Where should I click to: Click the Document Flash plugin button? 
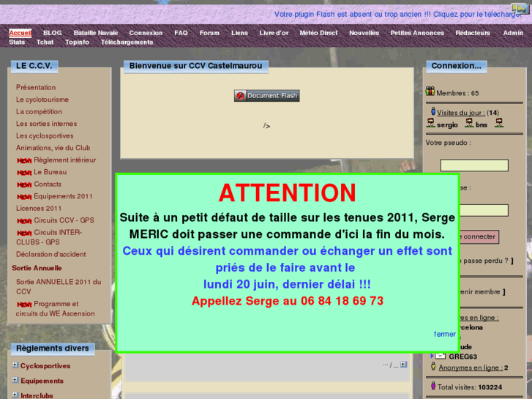pos(266,96)
